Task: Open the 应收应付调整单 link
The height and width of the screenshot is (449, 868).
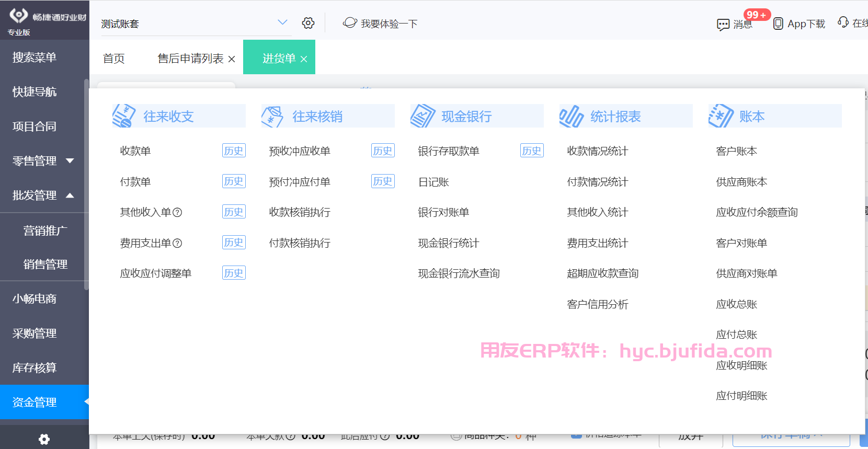Action: pos(156,273)
